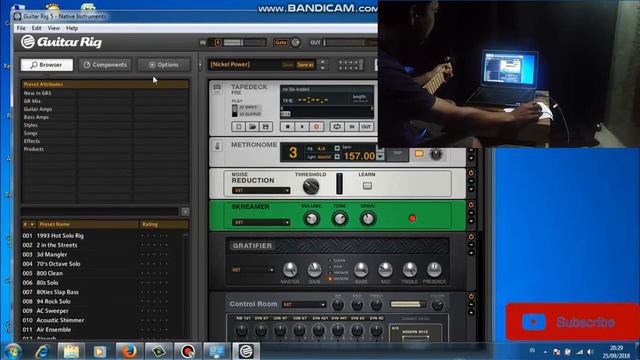This screenshot has height=360, width=640.
Task: Click the Skreamer Drive knob
Action: click(368, 219)
